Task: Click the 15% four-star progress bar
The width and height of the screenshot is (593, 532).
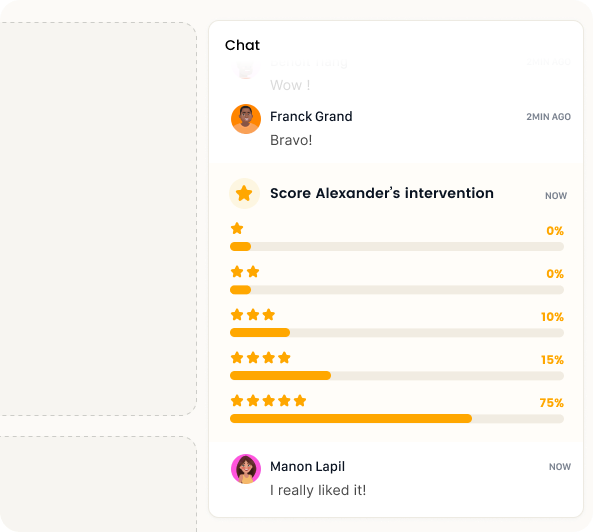Action: pos(397,375)
